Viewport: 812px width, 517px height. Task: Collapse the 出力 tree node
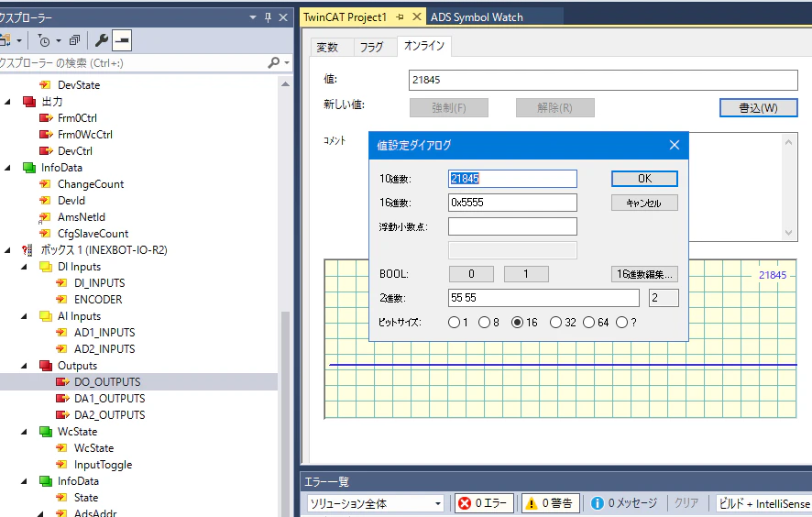(7, 102)
